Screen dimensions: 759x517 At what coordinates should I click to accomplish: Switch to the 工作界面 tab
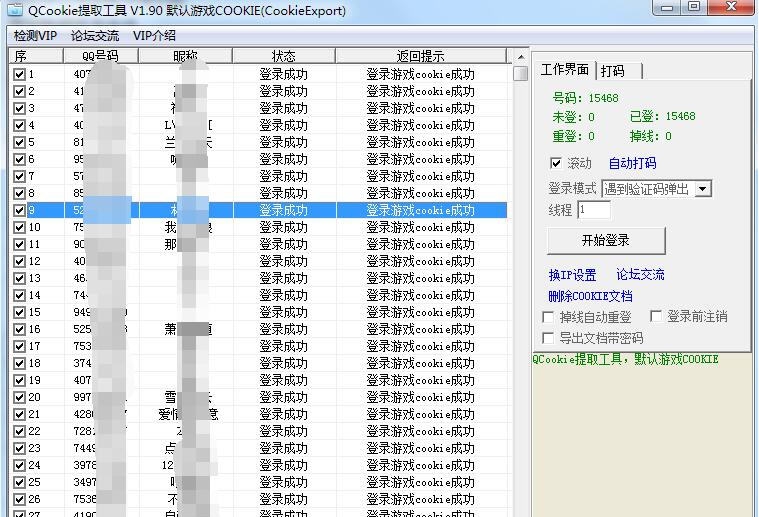tap(565, 70)
